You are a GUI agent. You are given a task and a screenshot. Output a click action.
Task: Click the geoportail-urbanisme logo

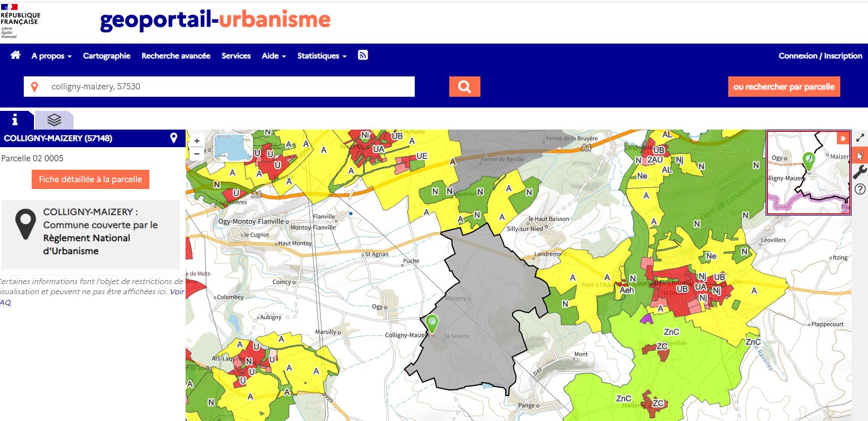click(215, 20)
